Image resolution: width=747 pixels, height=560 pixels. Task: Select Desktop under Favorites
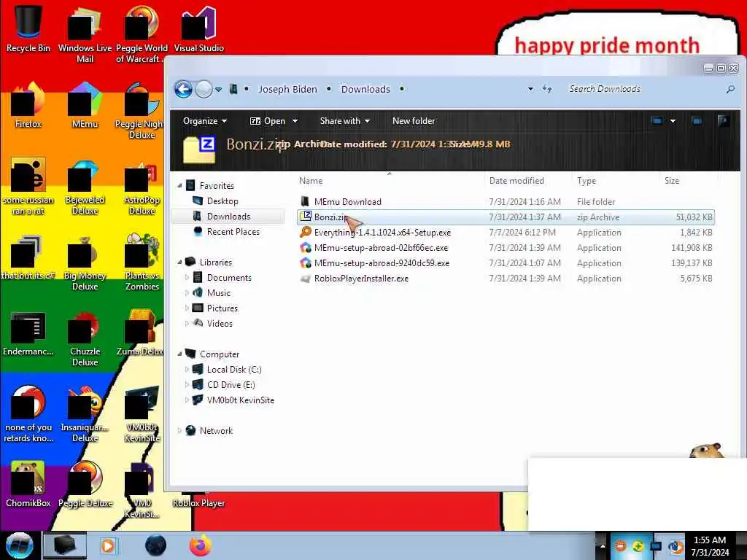(222, 201)
